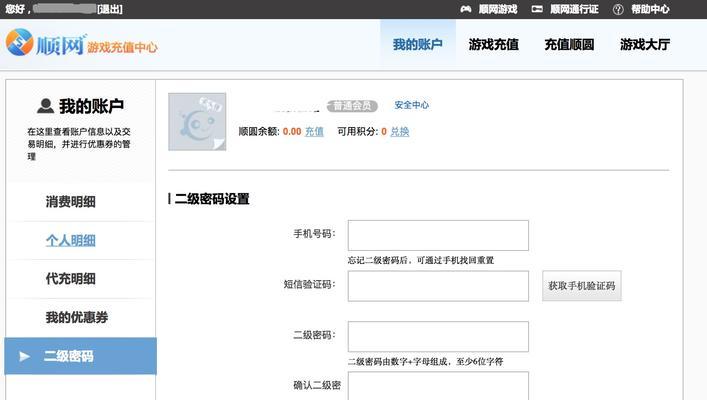Screen dimensions: 707x400
Task: Focus the 确认二级密码 input field
Action: (x=438, y=386)
